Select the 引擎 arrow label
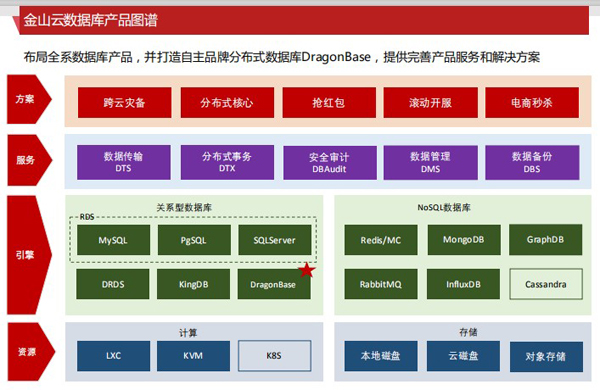Viewport: 600px width, 390px height. 29,255
